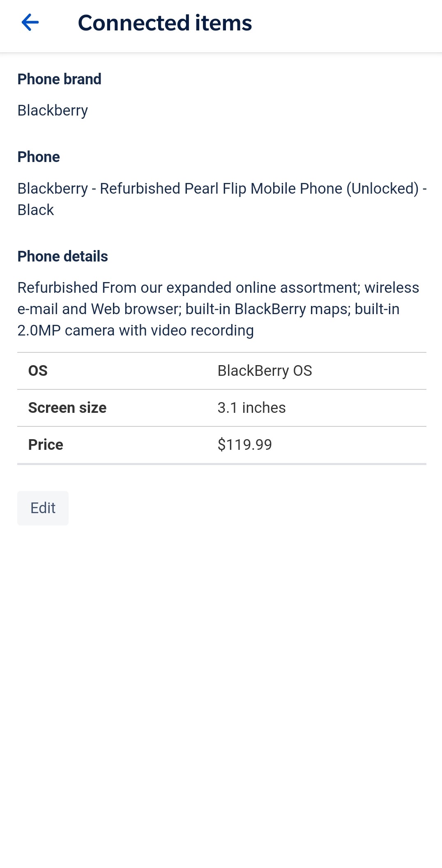
Task: Tap the 2.0MP camera description line
Action: pyautogui.click(x=136, y=331)
